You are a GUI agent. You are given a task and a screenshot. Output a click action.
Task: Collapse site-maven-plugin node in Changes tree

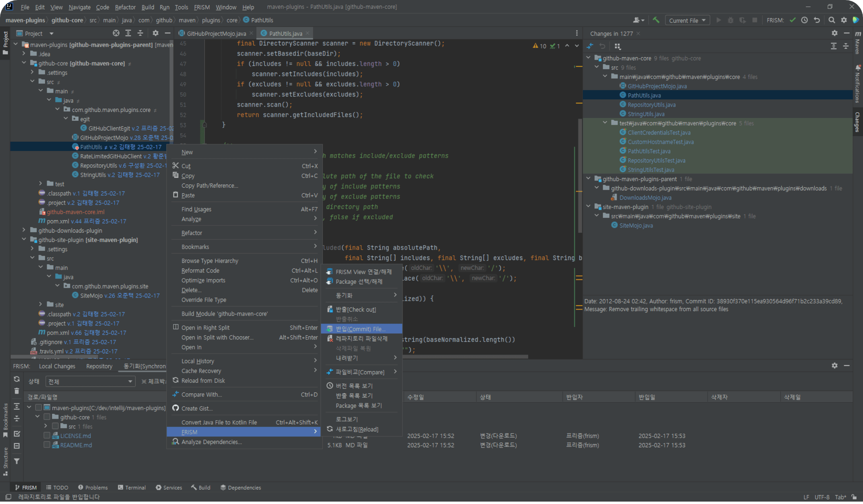point(588,207)
